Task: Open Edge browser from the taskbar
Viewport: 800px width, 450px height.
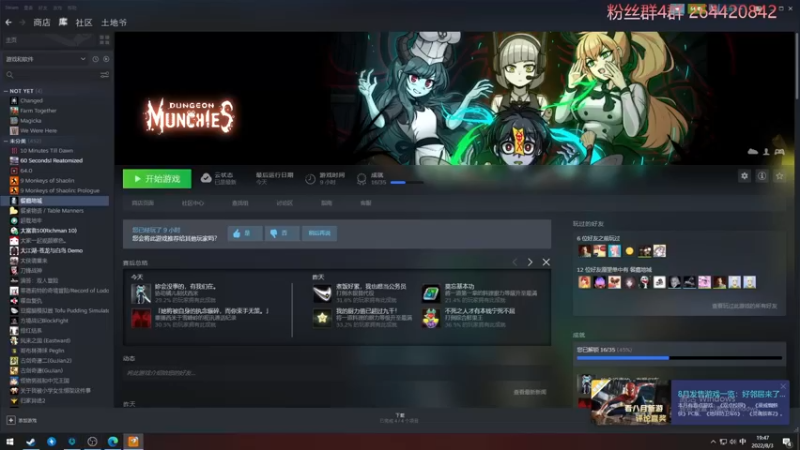Action: [113, 441]
